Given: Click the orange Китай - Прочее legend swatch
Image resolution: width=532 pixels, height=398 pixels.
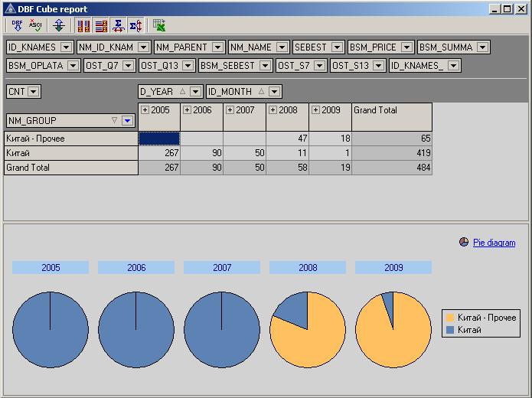Looking at the screenshot, I should (x=450, y=318).
